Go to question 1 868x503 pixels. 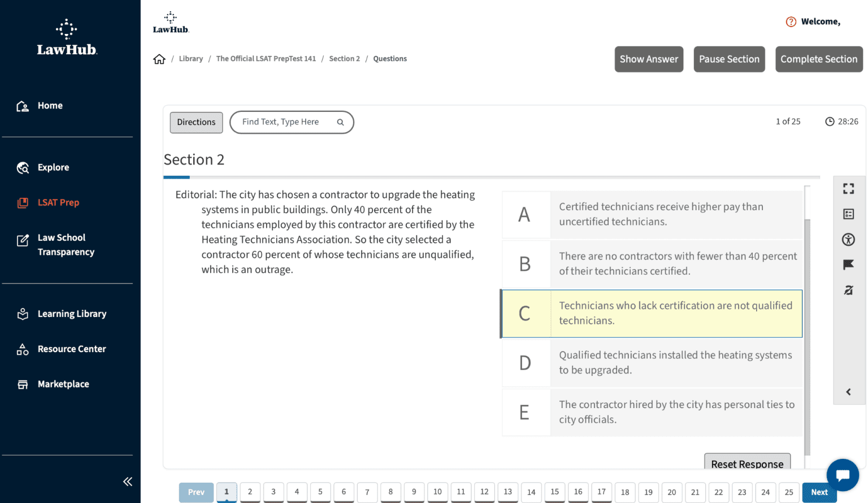click(x=227, y=492)
